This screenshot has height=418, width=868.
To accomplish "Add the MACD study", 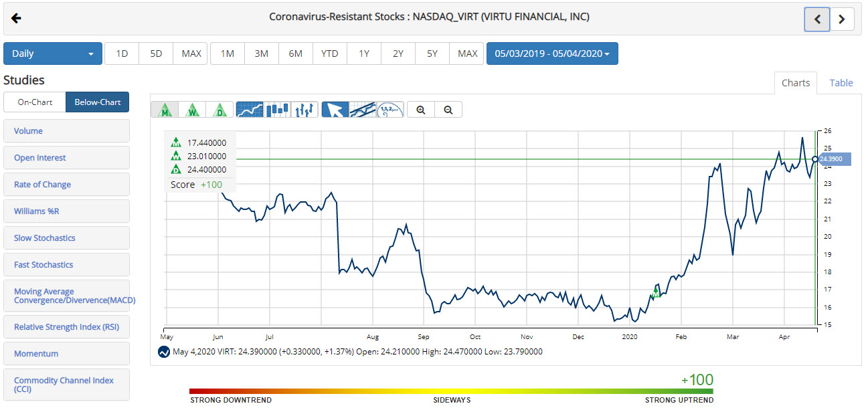I will [66, 296].
